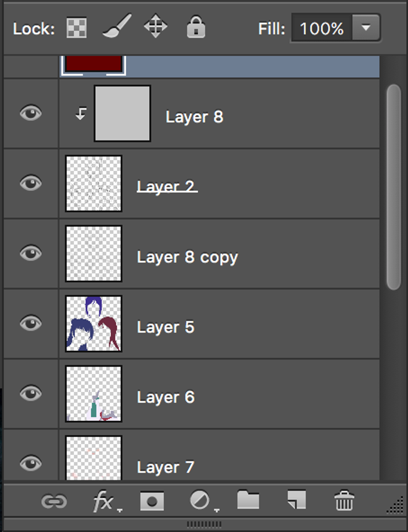Screen dimensions: 408x532
Task: Click the lock image pixels brush icon
Action: point(117,27)
